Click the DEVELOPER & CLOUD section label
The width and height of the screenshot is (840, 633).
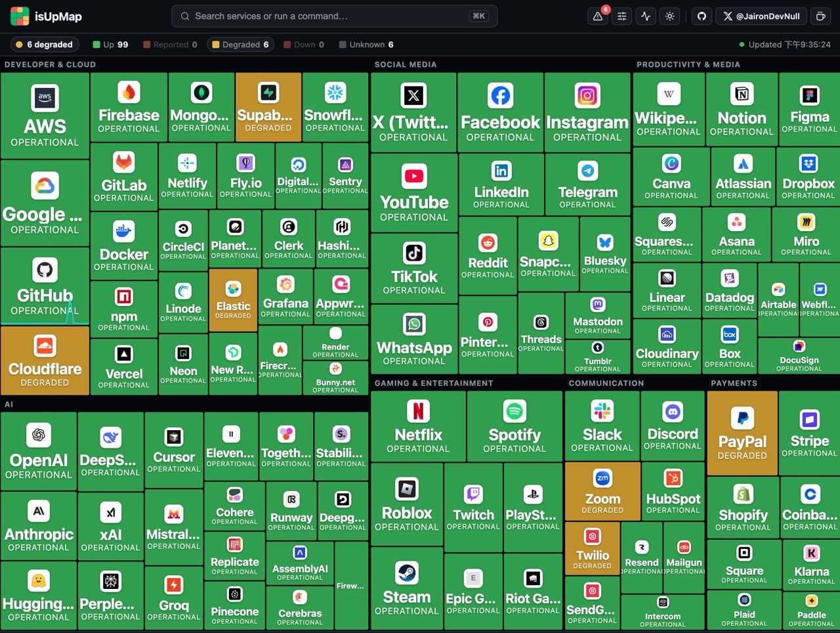coord(50,64)
